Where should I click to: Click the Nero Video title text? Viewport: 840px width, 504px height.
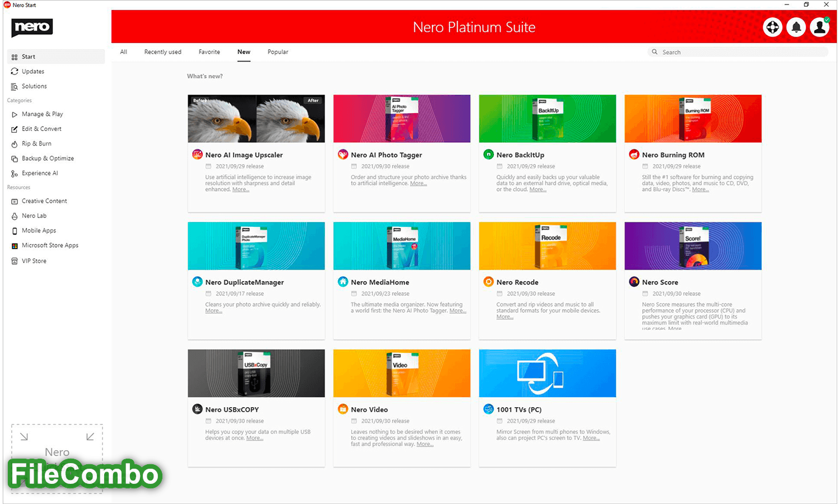(x=369, y=409)
